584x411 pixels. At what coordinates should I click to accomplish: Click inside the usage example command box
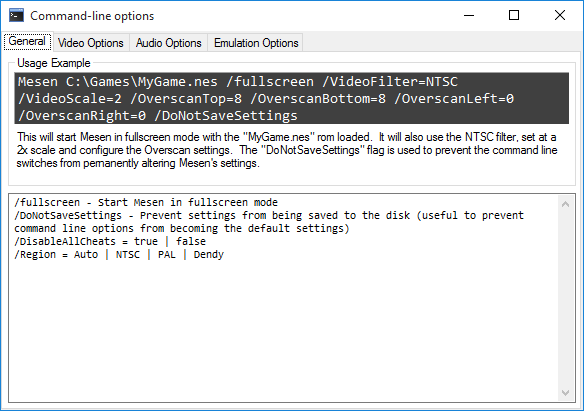(x=292, y=98)
